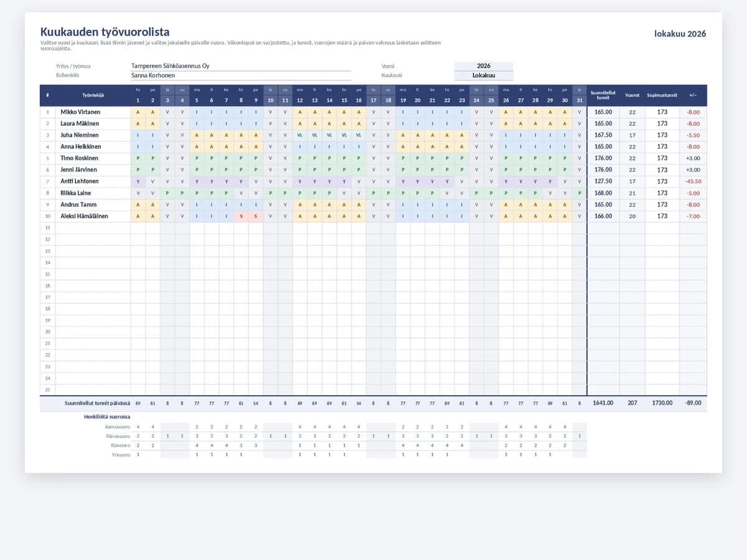
Task: Select planned hours "127.50" for Antti Lehtonen
Action: (x=603, y=181)
